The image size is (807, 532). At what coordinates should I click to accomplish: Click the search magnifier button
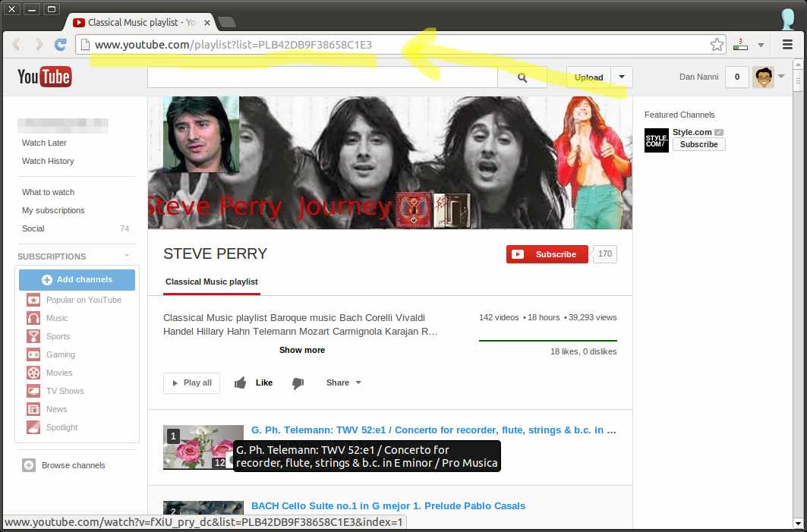click(x=522, y=77)
